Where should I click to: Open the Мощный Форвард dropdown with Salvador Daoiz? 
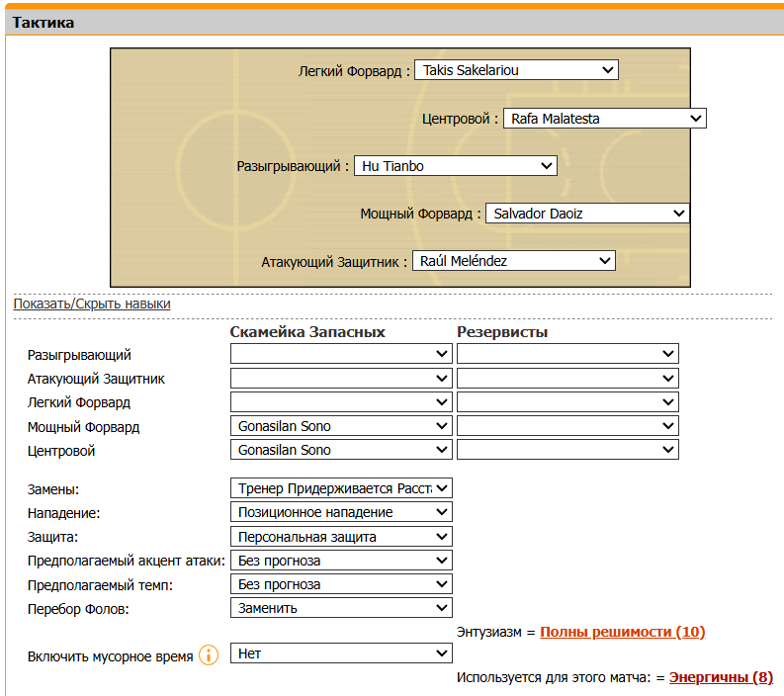tap(587, 214)
